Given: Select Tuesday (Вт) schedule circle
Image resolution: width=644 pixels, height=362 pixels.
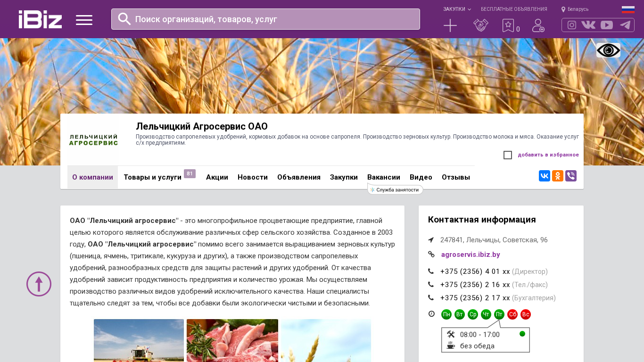Looking at the screenshot, I should (x=460, y=314).
